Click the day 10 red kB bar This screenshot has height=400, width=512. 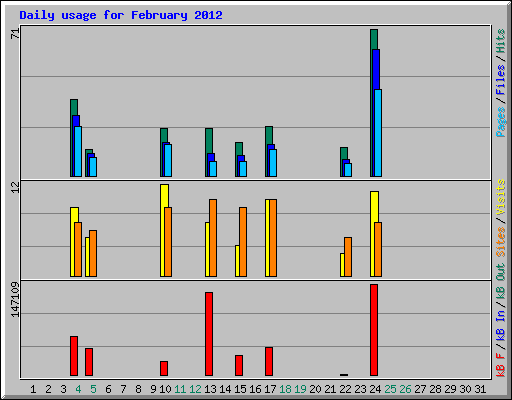(164, 369)
